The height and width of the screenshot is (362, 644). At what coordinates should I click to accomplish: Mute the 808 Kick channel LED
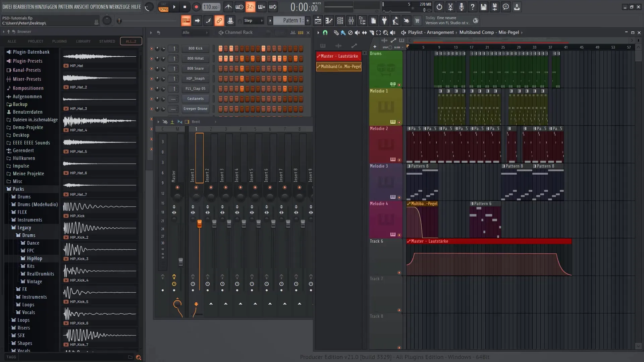click(x=151, y=49)
